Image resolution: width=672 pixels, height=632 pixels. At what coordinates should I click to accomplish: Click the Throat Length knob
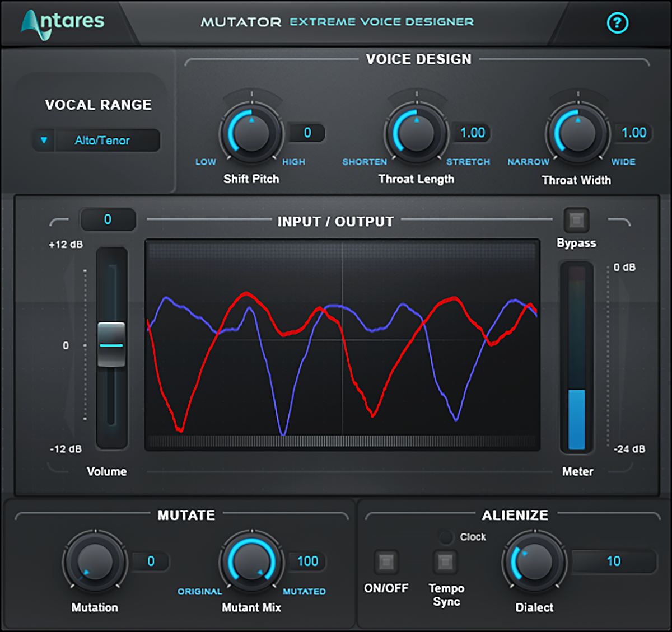click(x=416, y=133)
